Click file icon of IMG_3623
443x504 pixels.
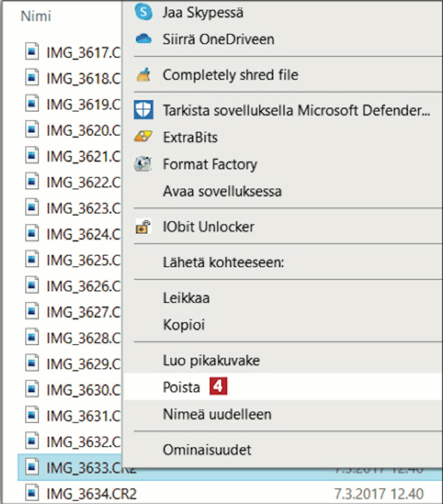tap(32, 207)
